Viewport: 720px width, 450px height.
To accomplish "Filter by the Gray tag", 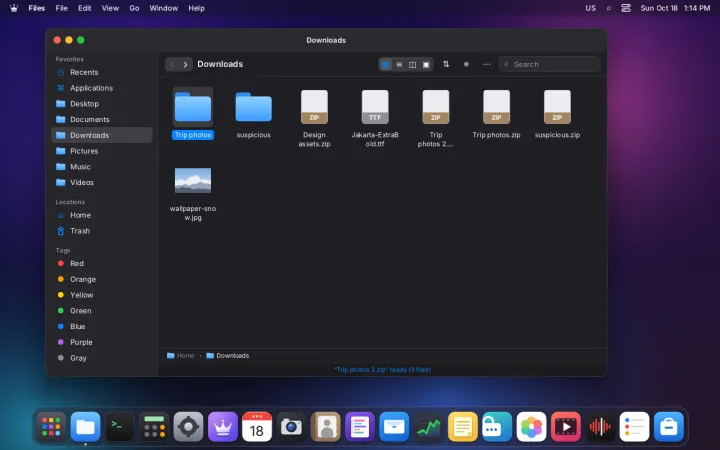I will [x=101, y=358].
